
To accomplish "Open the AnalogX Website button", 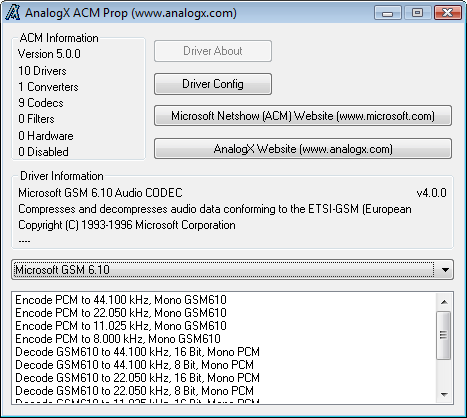I will point(303,149).
